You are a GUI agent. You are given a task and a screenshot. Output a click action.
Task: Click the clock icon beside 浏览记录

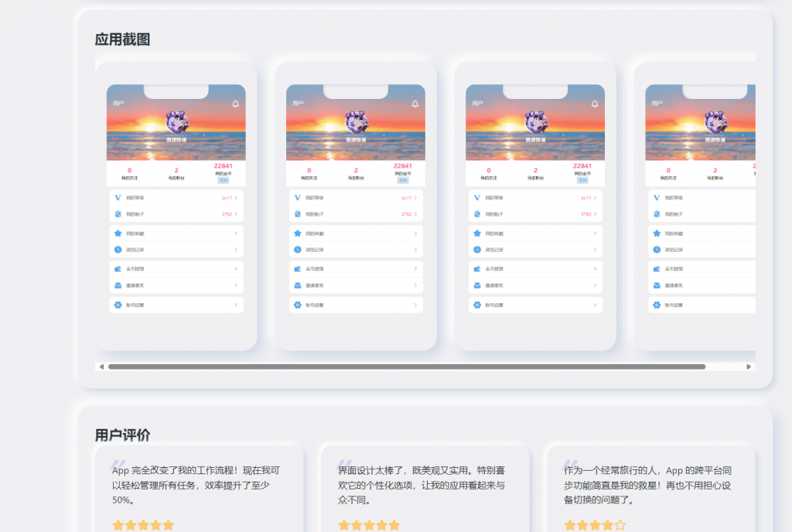pyautogui.click(x=116, y=250)
